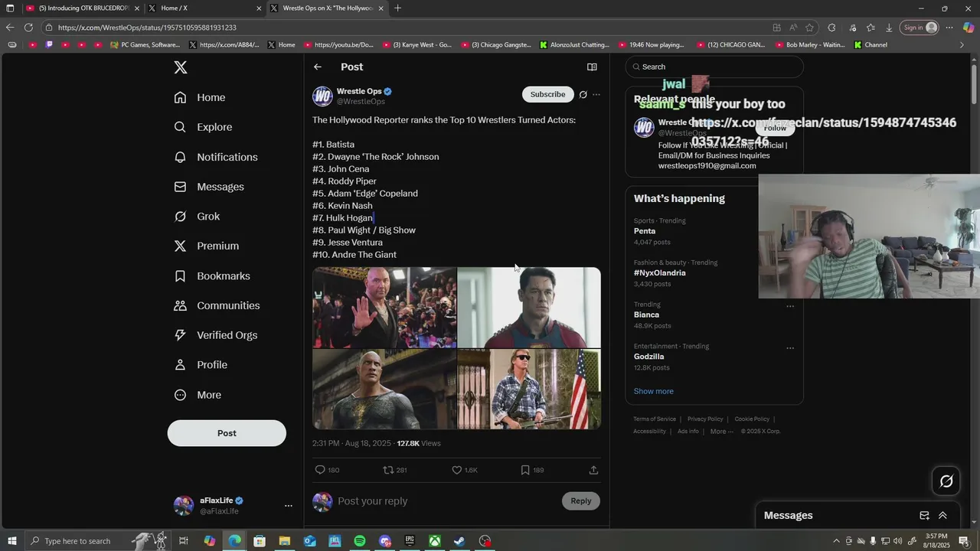The height and width of the screenshot is (551, 980).
Task: Open more options for Bianca trend
Action: [x=790, y=306]
